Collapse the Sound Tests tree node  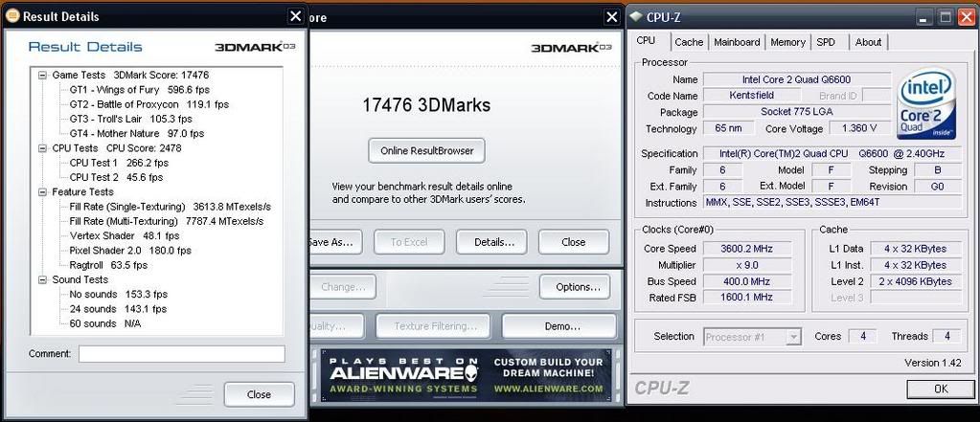pyautogui.click(x=42, y=279)
